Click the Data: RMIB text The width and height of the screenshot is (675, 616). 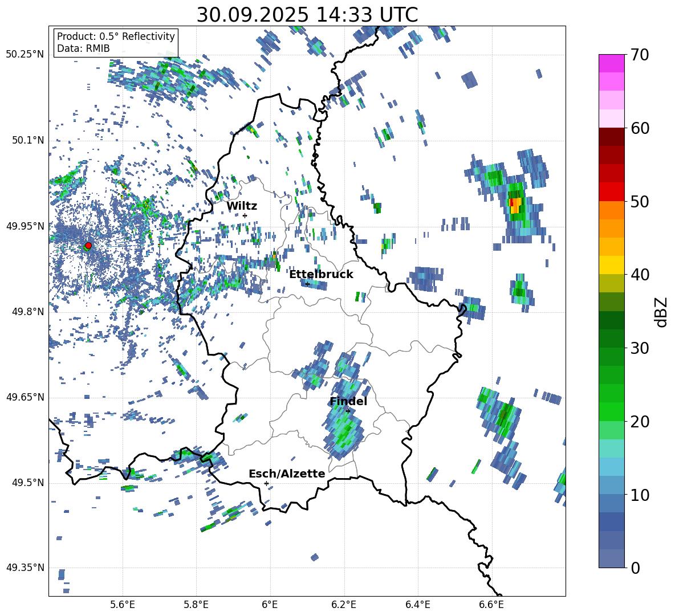pos(83,48)
